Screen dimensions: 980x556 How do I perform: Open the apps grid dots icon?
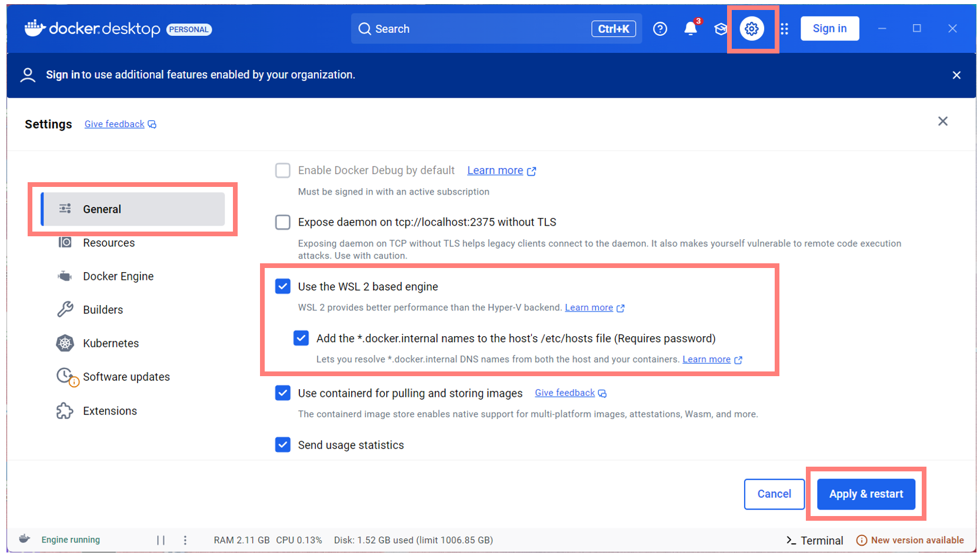[784, 29]
